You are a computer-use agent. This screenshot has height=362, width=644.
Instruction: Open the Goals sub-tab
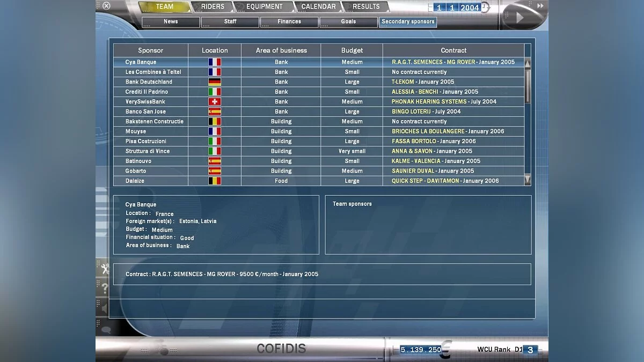[x=348, y=22]
